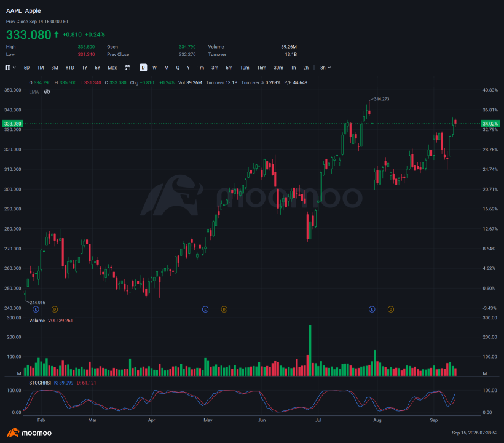Click the May dividend D marker
Image resolution: width=504 pixels, height=443 pixels.
point(224,309)
